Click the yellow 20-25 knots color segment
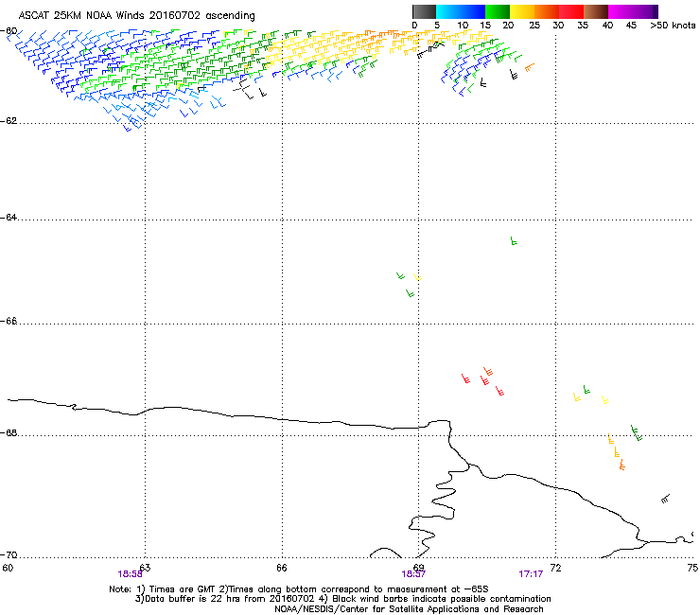This screenshot has height=615, width=700. [x=522, y=11]
